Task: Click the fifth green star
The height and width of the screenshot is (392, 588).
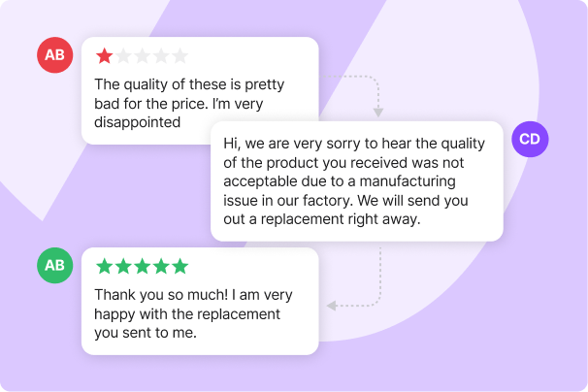Action: pyautogui.click(x=180, y=266)
